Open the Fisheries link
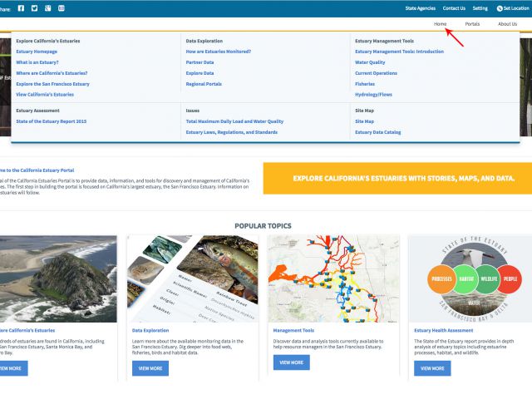This screenshot has height=399, width=532. click(x=365, y=84)
